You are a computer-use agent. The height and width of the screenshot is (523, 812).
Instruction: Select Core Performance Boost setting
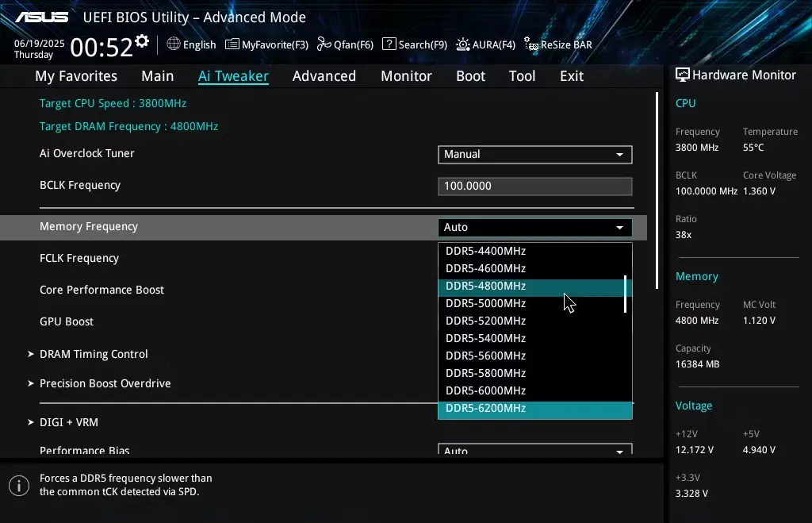pyautogui.click(x=101, y=290)
